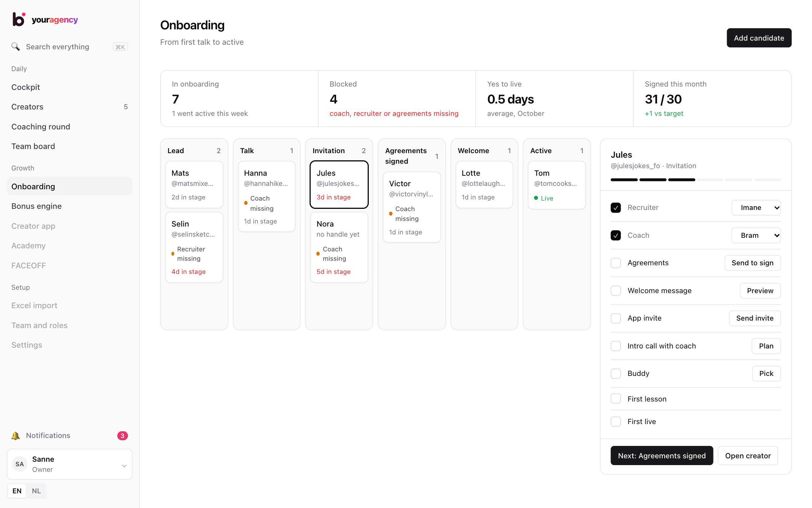
Task: Open the Selin candidate card
Action: click(194, 247)
